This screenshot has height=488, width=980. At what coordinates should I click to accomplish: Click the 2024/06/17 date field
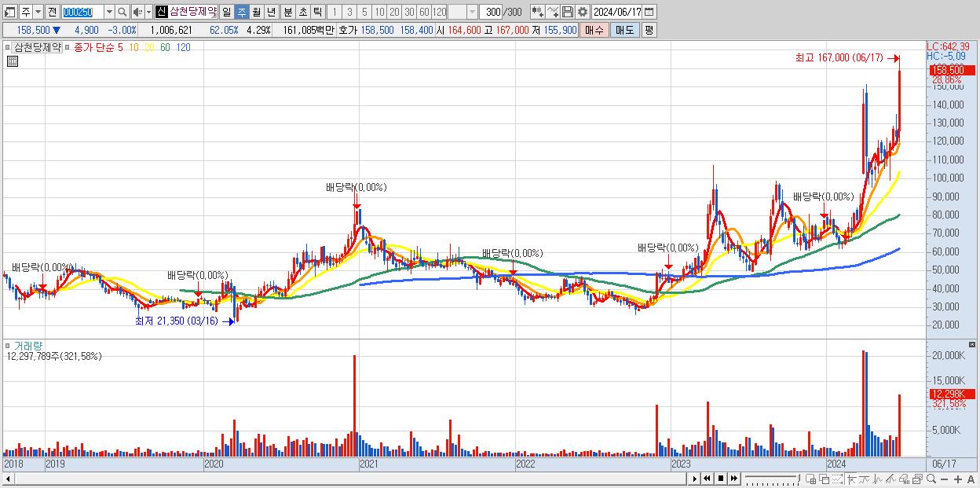point(616,13)
